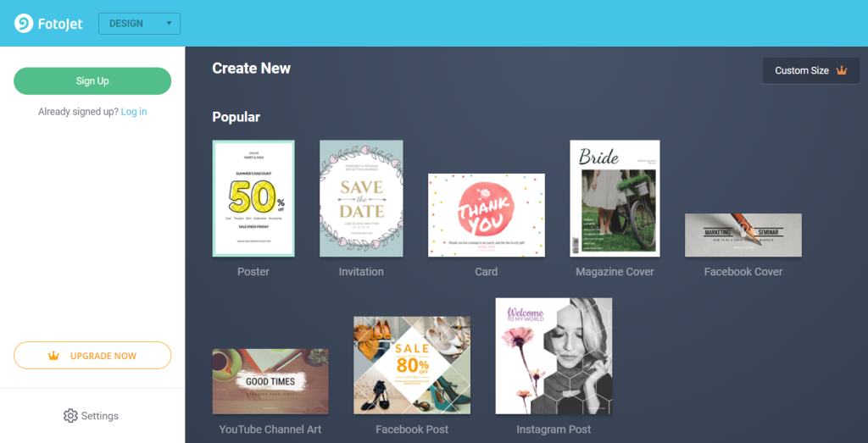Click the Settings text label

click(100, 416)
